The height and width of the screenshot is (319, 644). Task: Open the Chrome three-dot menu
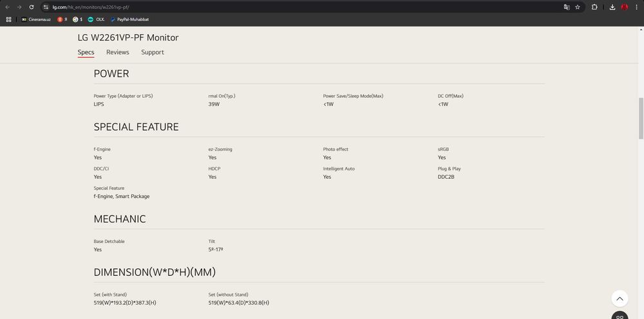637,7
